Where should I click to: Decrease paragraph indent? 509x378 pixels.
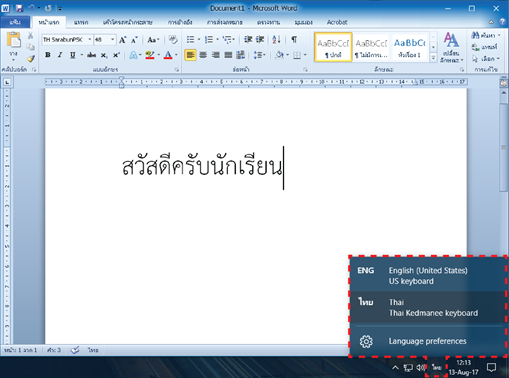pos(248,40)
